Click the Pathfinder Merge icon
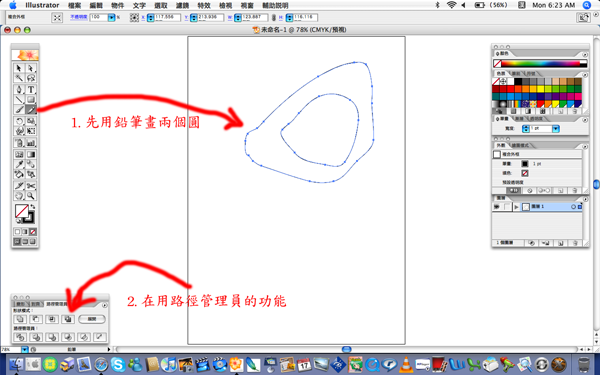The image size is (600, 375). (52, 337)
